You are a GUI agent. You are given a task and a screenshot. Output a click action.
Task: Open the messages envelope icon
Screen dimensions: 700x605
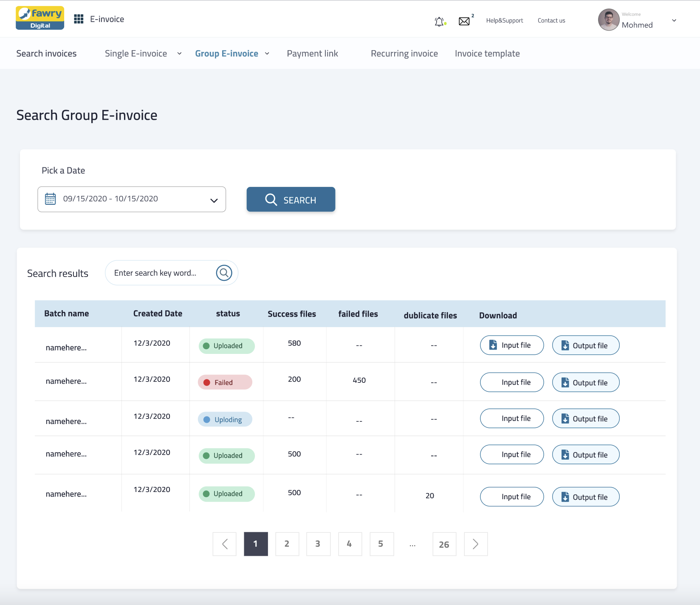pyautogui.click(x=464, y=21)
